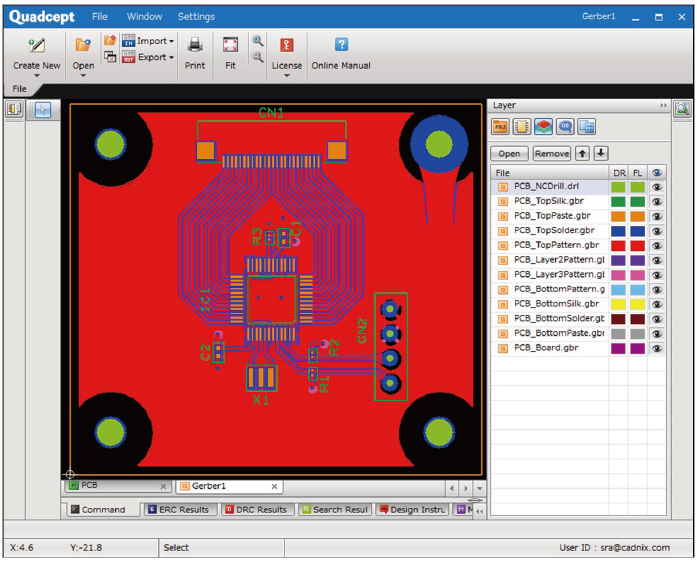Fit the view with the Fit icon
Viewport: 697px width, 562px height.
[x=230, y=45]
